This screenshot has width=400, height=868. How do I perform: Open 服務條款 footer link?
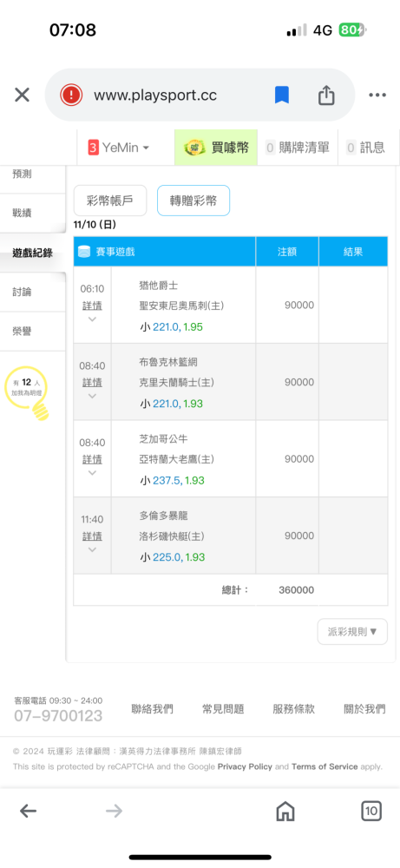pyautogui.click(x=294, y=709)
